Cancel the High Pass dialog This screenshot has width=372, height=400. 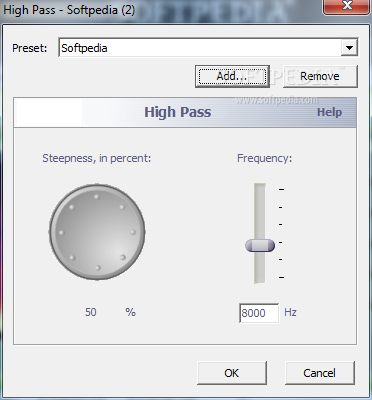[x=320, y=373]
